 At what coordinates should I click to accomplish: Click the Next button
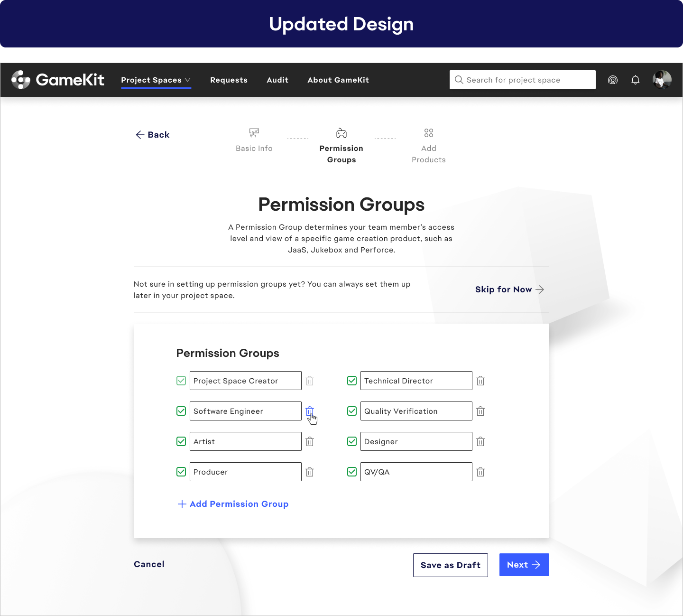[524, 565]
